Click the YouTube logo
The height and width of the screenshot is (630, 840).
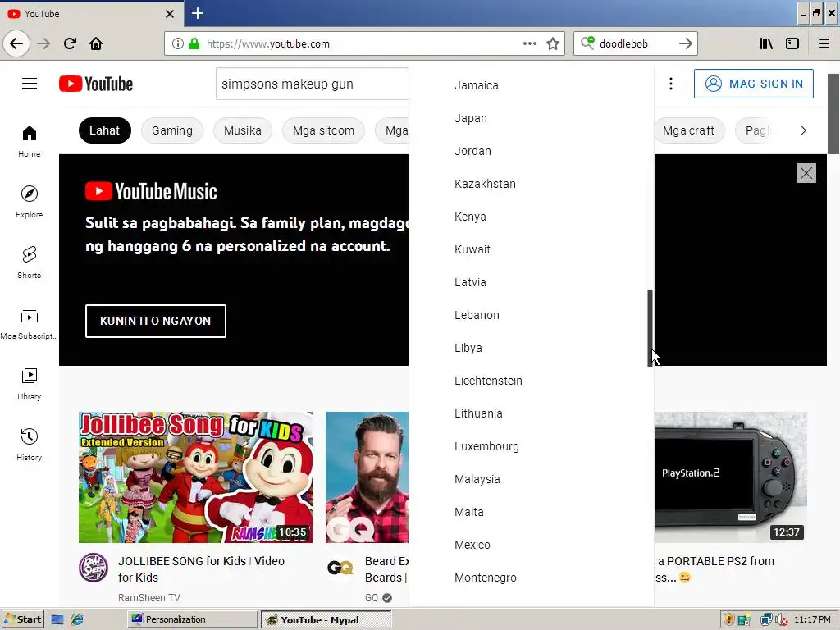click(96, 84)
